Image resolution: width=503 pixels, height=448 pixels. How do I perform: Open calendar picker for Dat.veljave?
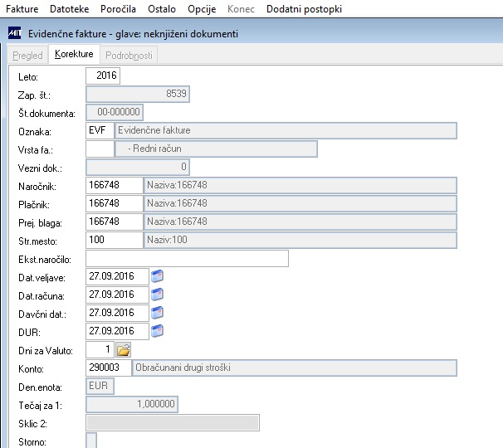pos(157,276)
